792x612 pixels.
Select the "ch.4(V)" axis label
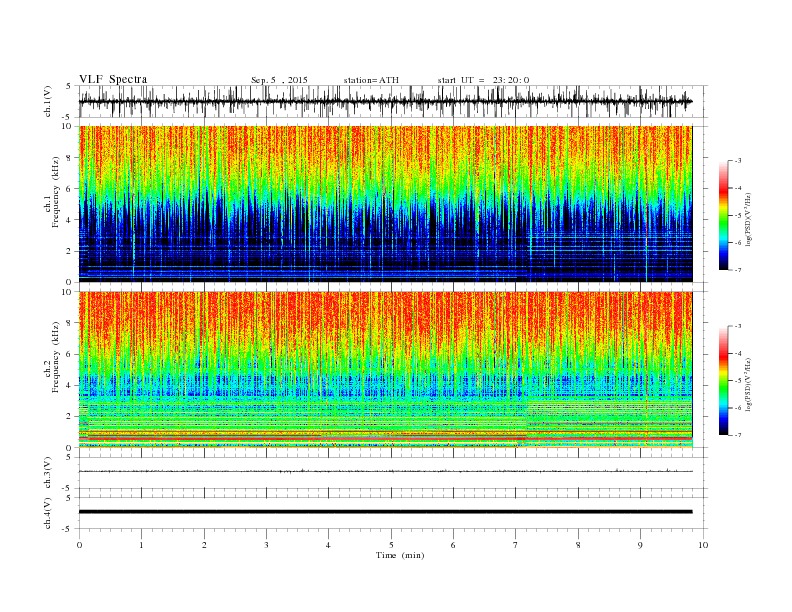pyautogui.click(x=48, y=513)
